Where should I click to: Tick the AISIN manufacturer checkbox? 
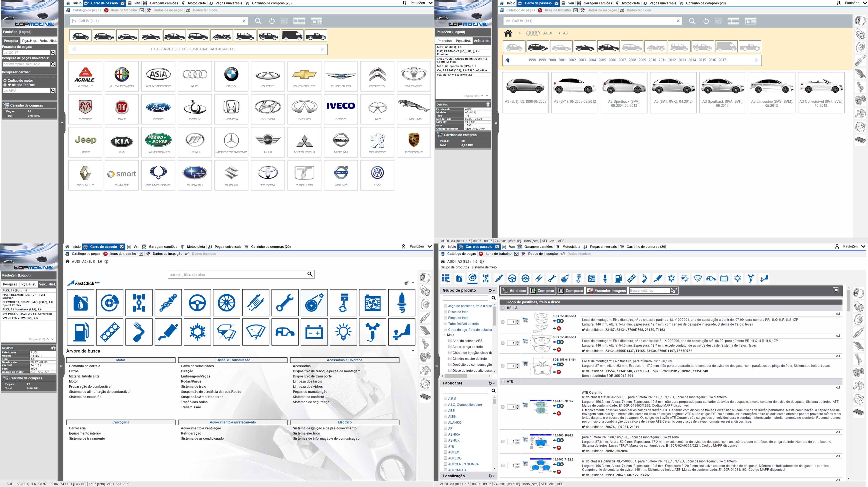445,416
